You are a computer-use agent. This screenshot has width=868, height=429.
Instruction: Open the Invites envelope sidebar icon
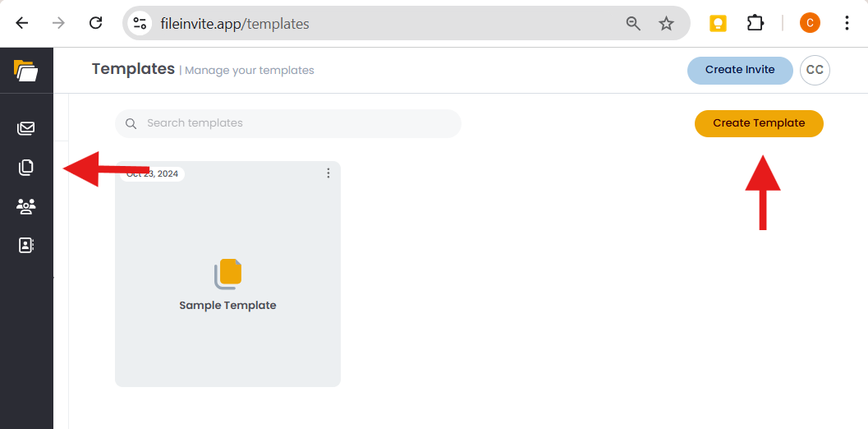[x=26, y=128]
